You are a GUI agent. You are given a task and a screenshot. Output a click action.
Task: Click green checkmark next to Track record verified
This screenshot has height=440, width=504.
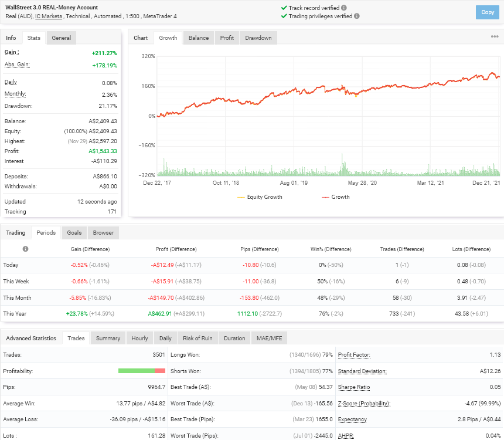point(284,8)
